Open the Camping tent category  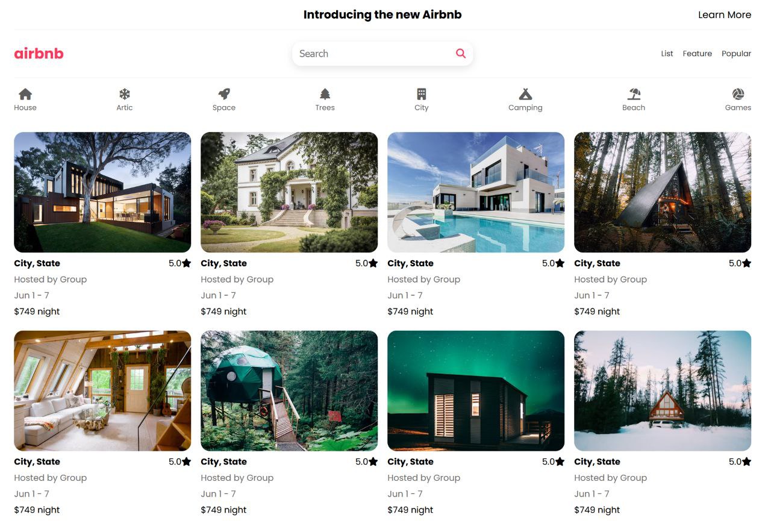click(x=525, y=94)
